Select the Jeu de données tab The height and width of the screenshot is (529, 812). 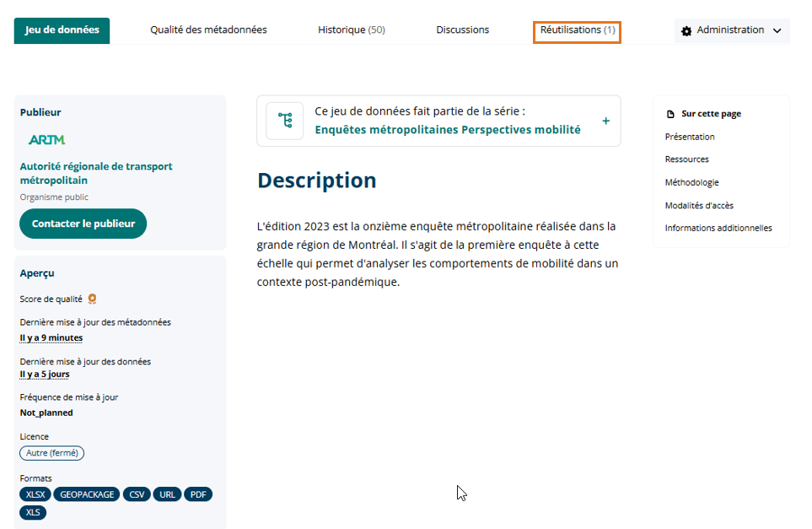tap(62, 30)
